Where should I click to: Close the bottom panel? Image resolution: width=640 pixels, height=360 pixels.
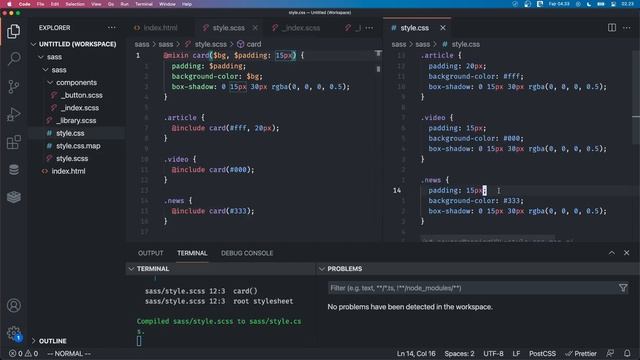point(627,253)
